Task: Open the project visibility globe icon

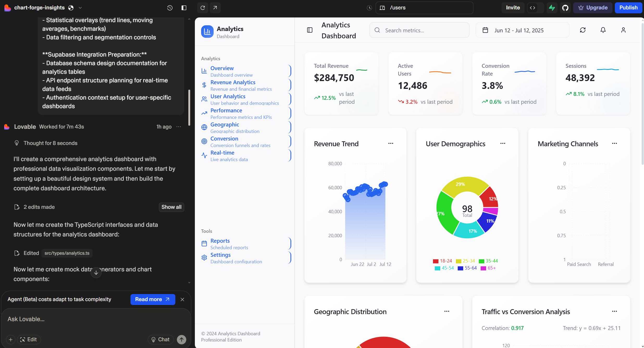Action: [x=71, y=8]
